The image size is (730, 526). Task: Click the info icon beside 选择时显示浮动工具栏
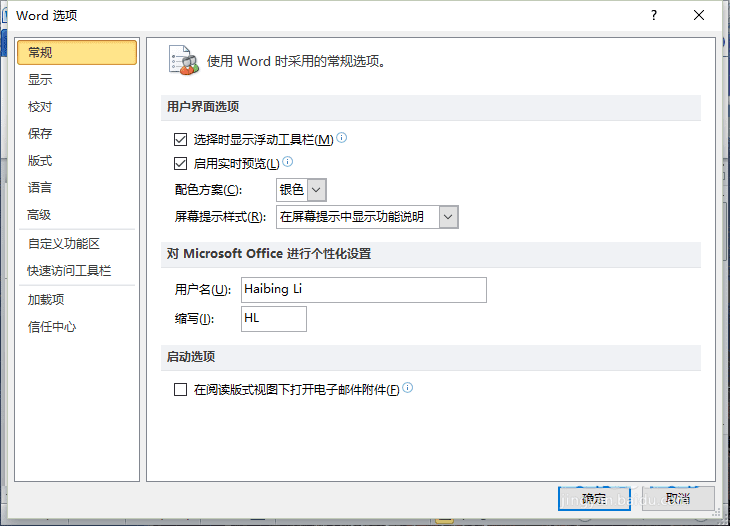(342, 138)
